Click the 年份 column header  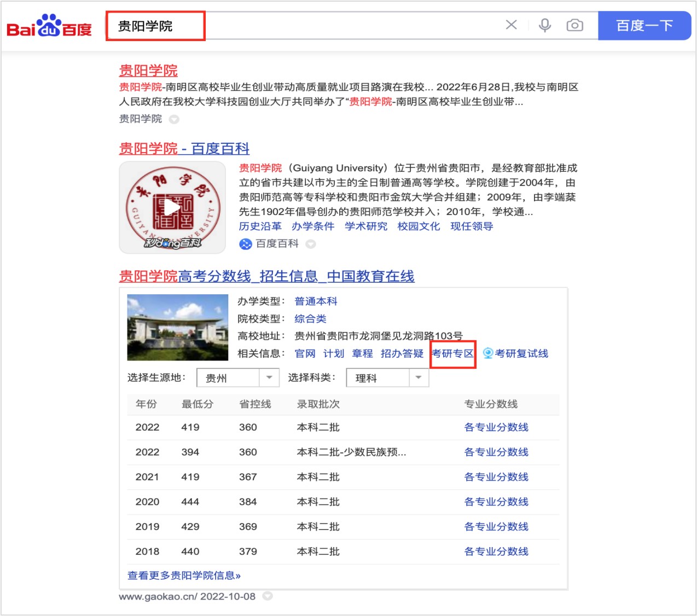(146, 404)
